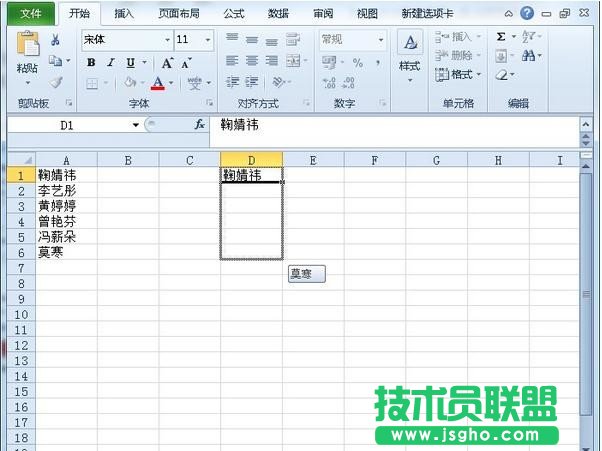This screenshot has height=451, width=602.
Task: Expand the formula bar arrow
Action: click(x=585, y=124)
